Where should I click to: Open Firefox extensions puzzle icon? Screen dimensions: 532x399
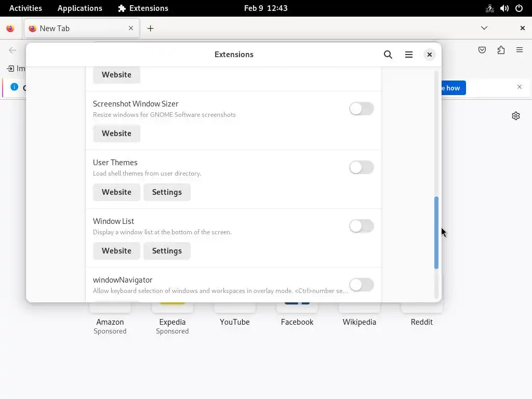(501, 50)
